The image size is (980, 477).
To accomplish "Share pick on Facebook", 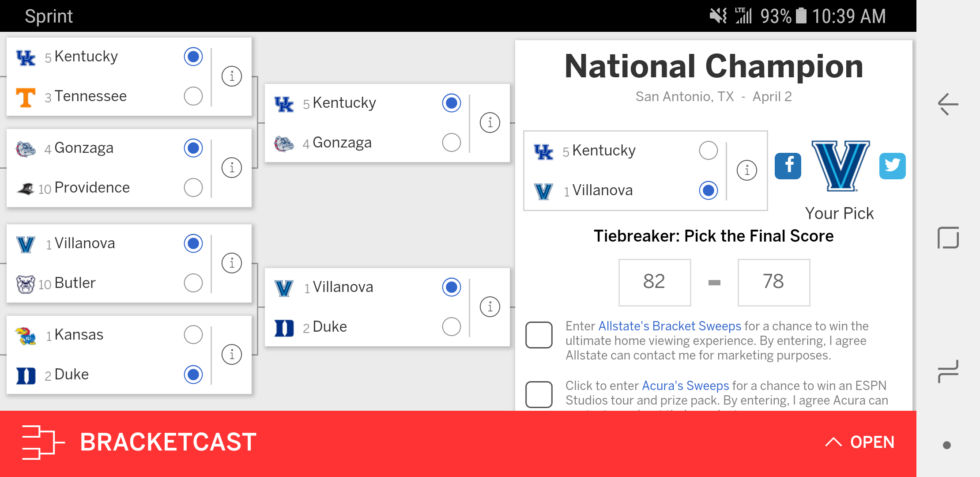I will [788, 166].
